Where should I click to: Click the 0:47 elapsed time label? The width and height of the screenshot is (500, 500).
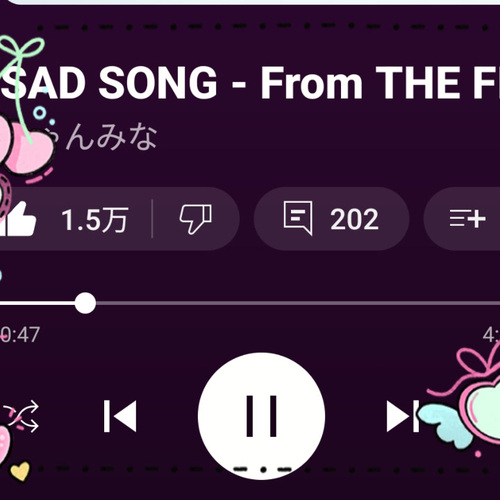20,334
